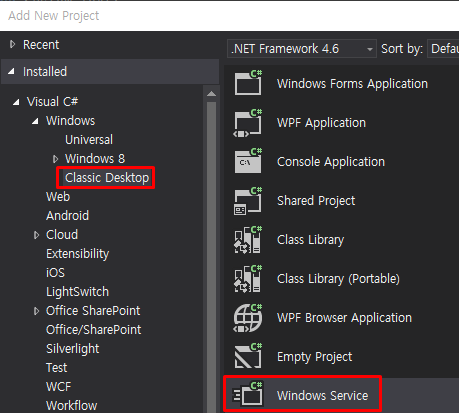Click the Class Library template icon
This screenshot has height=413, width=459.
point(248,239)
